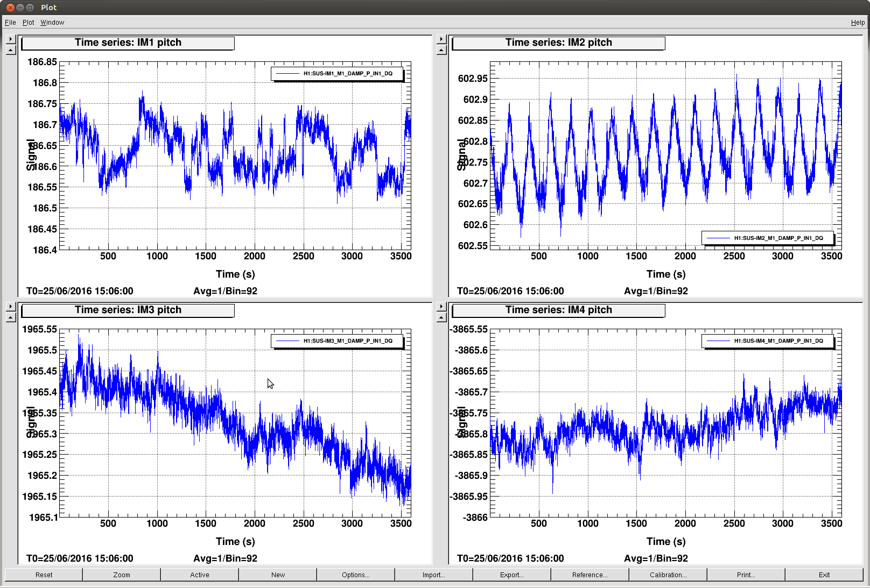
Task: Click up-arrow icon beside IM4 pitch plot
Action: tap(441, 317)
